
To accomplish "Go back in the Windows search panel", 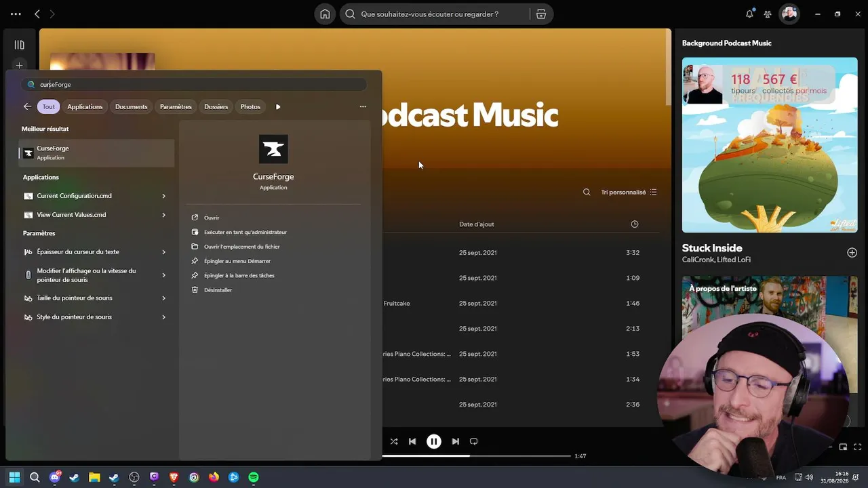I will [27, 106].
